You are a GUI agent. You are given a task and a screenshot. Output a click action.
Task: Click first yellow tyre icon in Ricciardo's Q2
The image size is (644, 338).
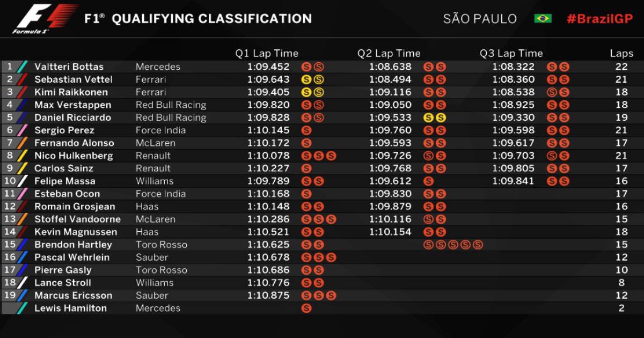coord(428,117)
